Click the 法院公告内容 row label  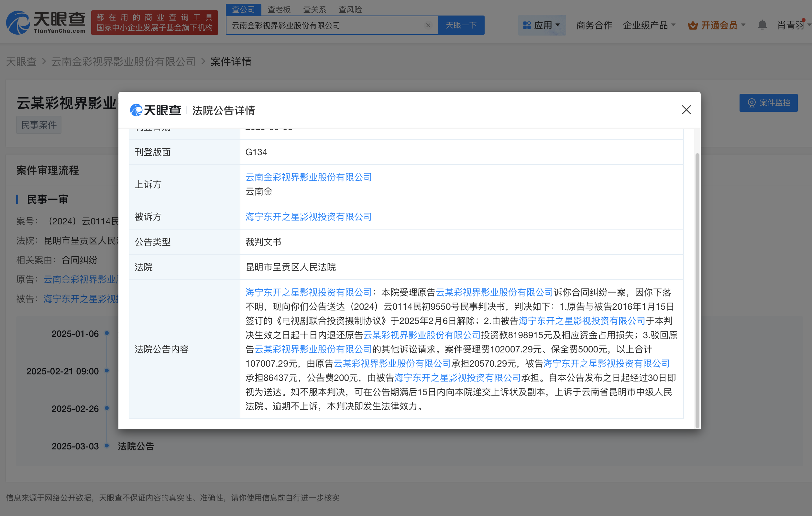click(x=162, y=349)
